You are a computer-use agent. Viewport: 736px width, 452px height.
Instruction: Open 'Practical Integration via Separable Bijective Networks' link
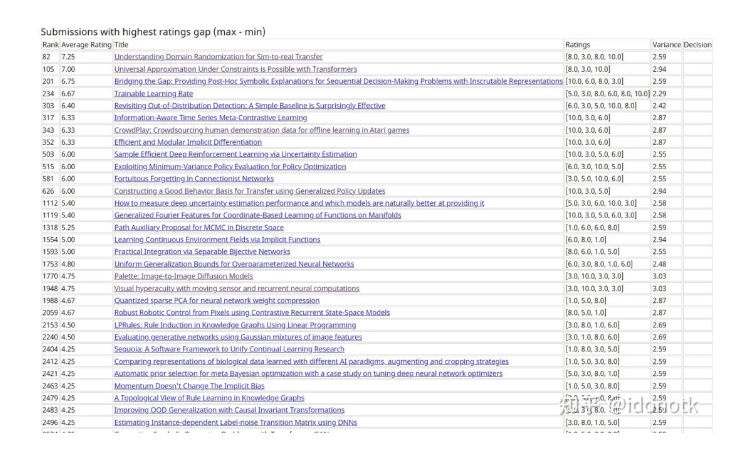202,252
